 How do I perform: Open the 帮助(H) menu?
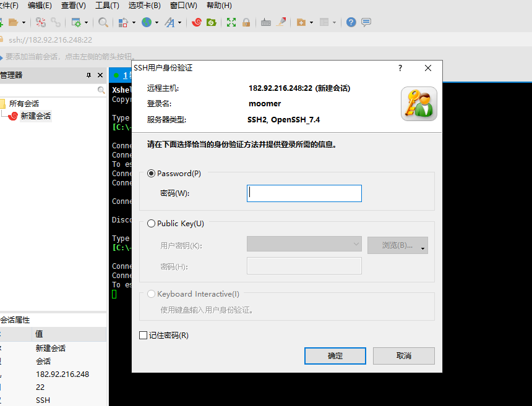point(219,6)
